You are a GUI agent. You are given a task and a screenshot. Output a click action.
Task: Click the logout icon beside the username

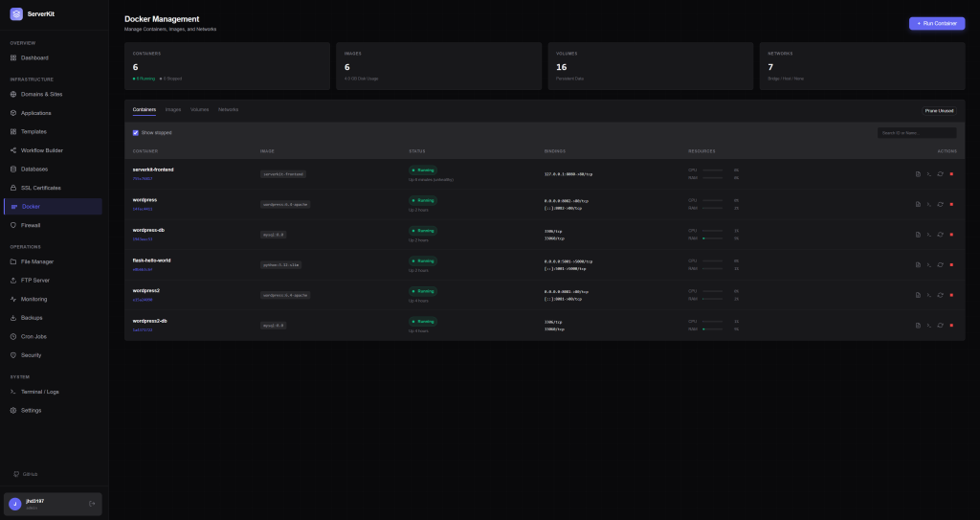pyautogui.click(x=92, y=504)
